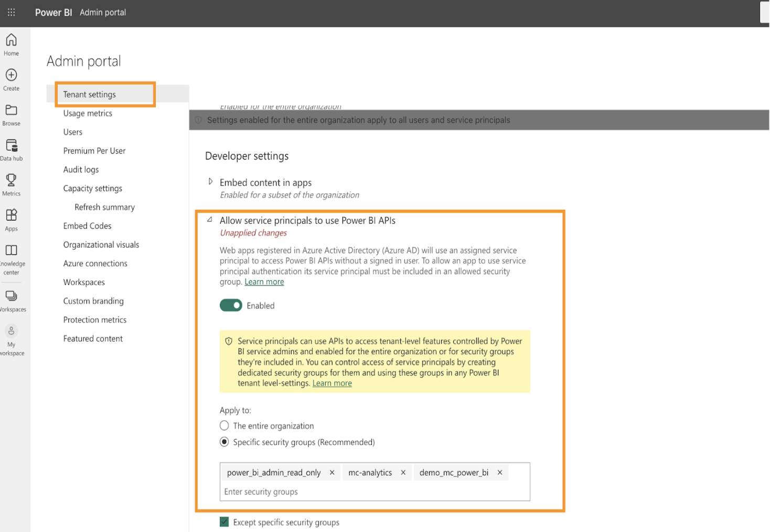Open Workspaces admin menu item

[x=84, y=282]
